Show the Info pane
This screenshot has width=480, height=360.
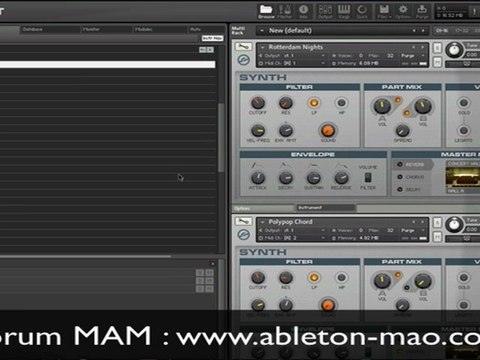303,11
